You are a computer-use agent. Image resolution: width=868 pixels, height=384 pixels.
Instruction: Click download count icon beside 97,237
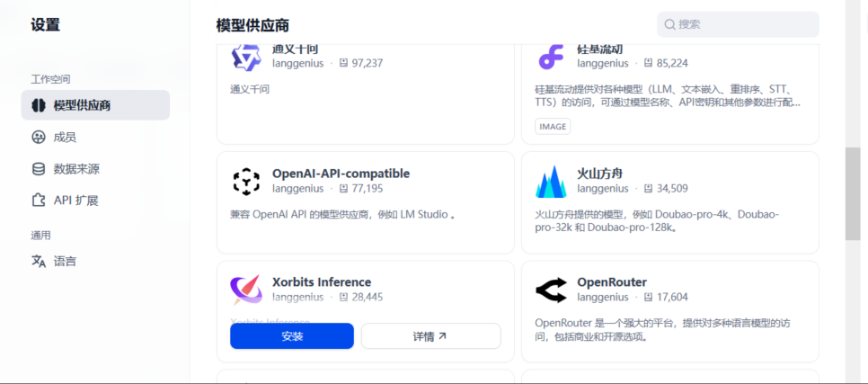[343, 63]
